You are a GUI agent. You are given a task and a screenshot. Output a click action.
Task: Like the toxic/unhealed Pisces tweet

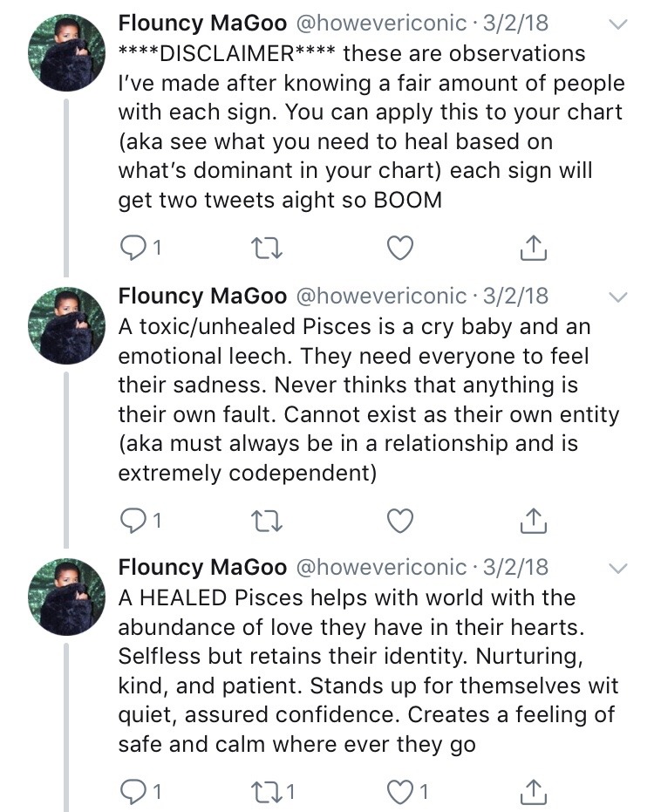point(399,521)
